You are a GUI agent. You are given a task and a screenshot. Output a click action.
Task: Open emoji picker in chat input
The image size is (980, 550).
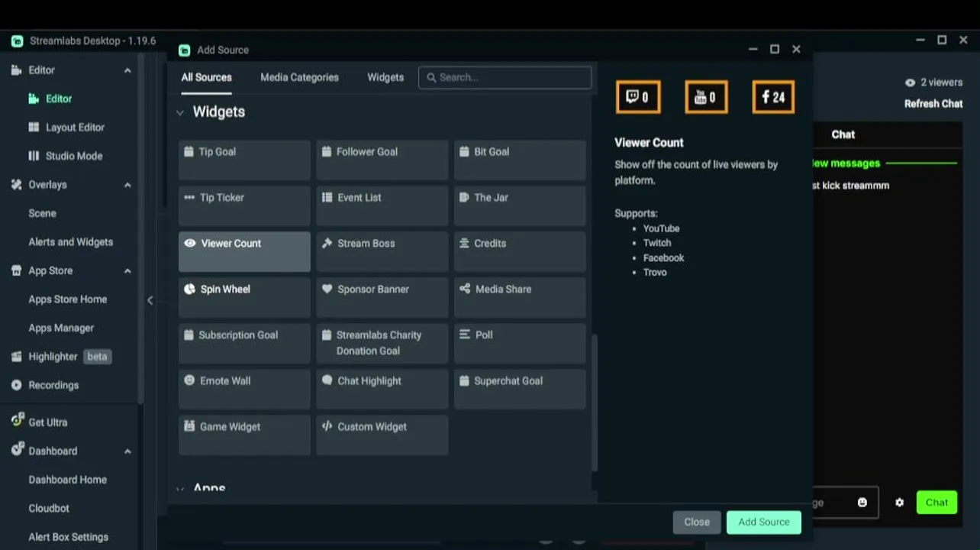tap(862, 503)
